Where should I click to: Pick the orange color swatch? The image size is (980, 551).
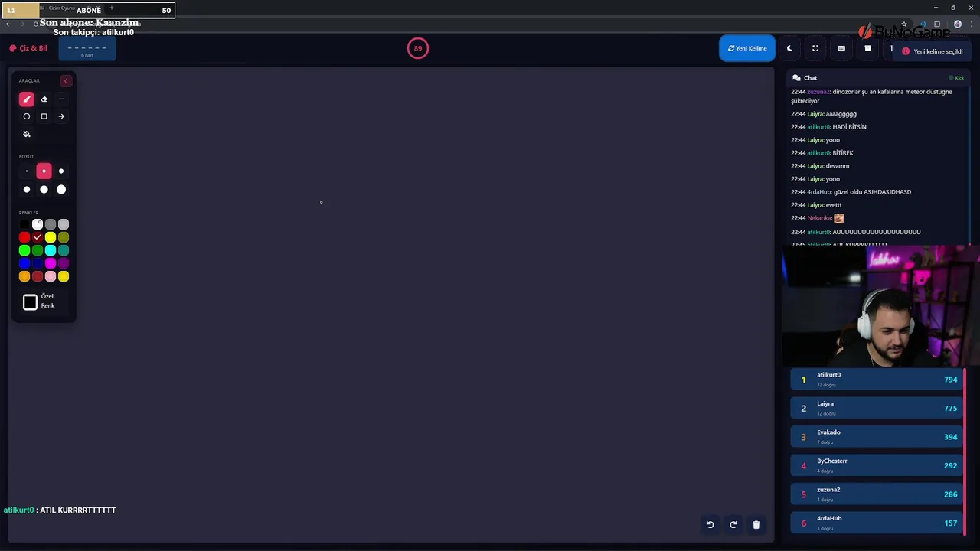tap(24, 276)
